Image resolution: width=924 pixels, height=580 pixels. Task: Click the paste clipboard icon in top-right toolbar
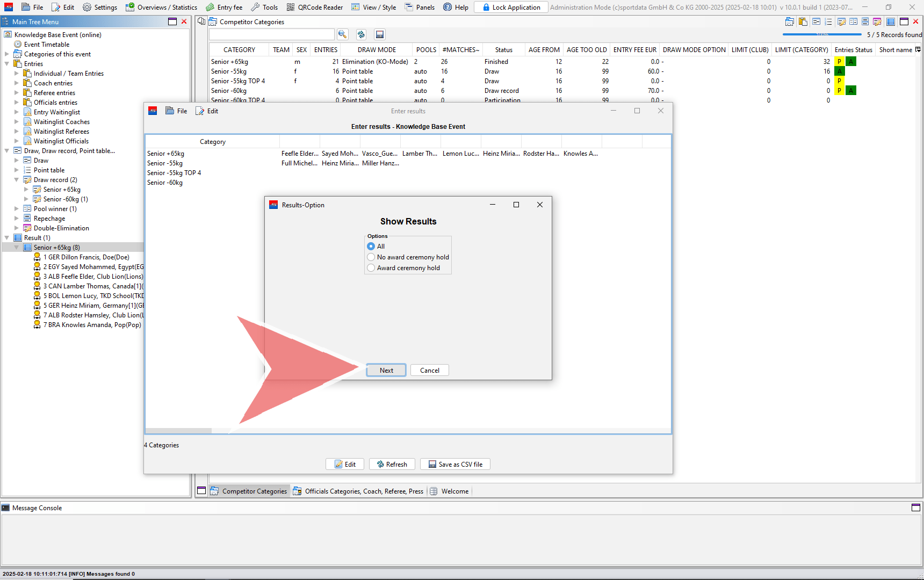click(x=803, y=21)
